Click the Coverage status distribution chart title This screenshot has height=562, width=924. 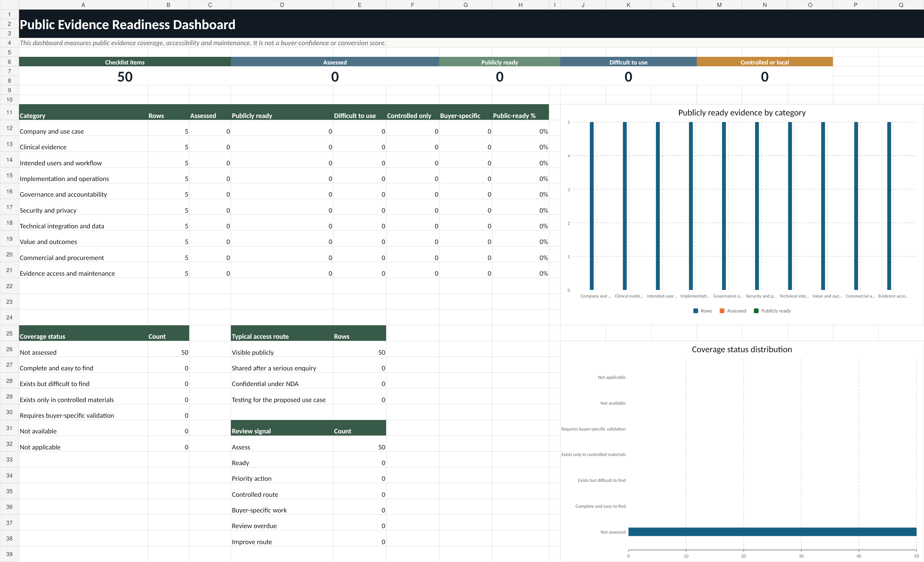[742, 349]
